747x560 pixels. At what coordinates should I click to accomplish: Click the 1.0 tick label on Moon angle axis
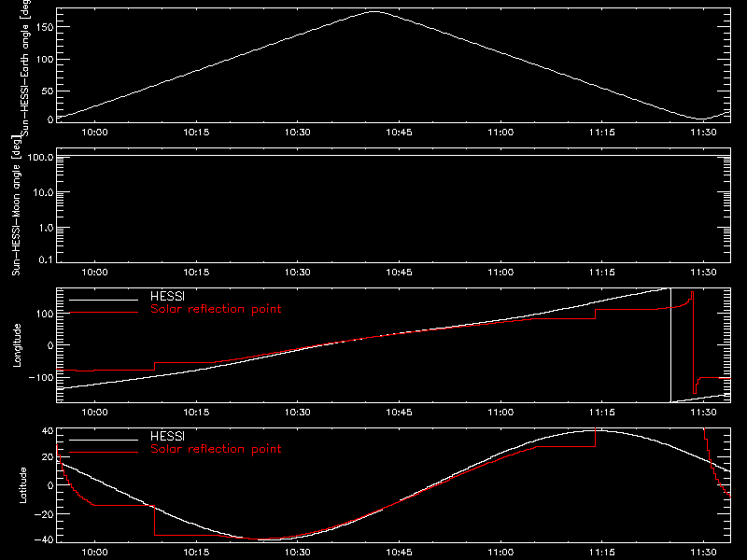[46, 228]
